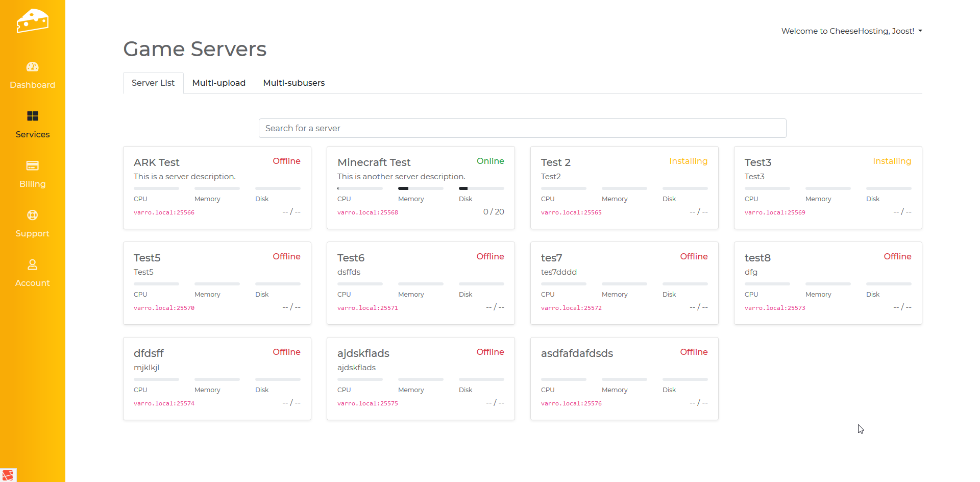The width and height of the screenshot is (980, 482).
Task: Open the Account user icon
Action: pyautogui.click(x=32, y=265)
